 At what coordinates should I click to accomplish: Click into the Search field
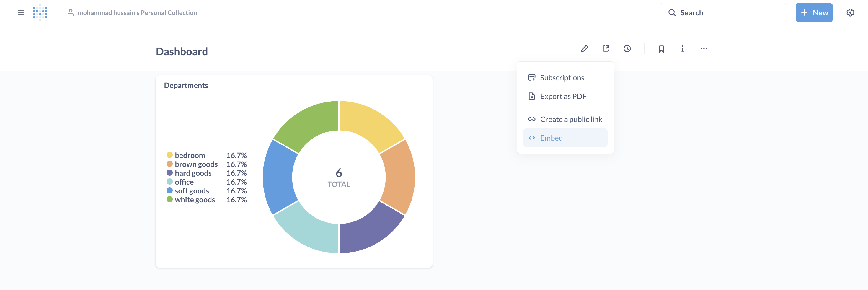pos(728,13)
